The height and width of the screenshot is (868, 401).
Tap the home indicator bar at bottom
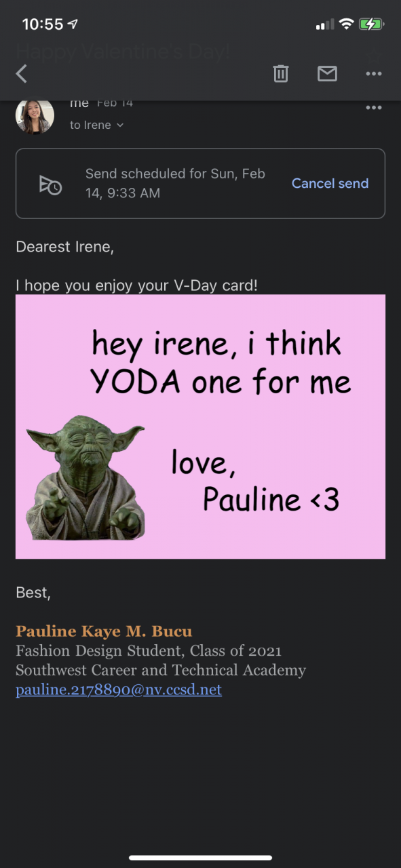point(200,858)
